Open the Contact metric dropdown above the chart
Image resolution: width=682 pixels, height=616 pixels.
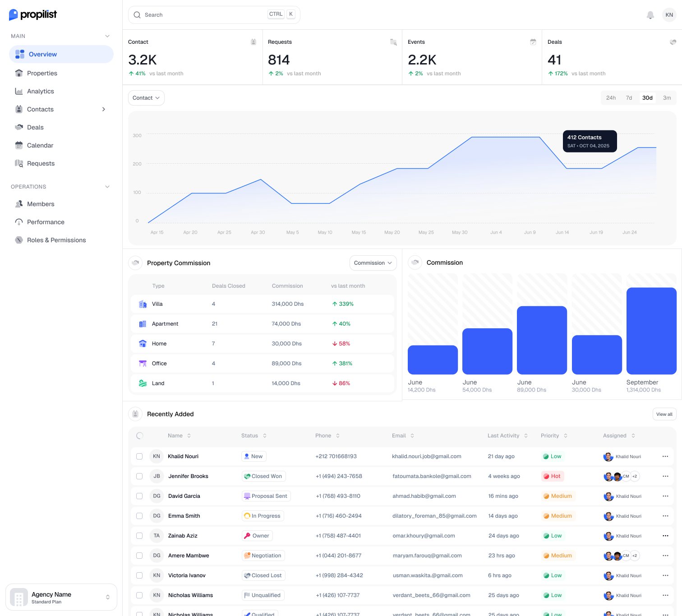146,98
